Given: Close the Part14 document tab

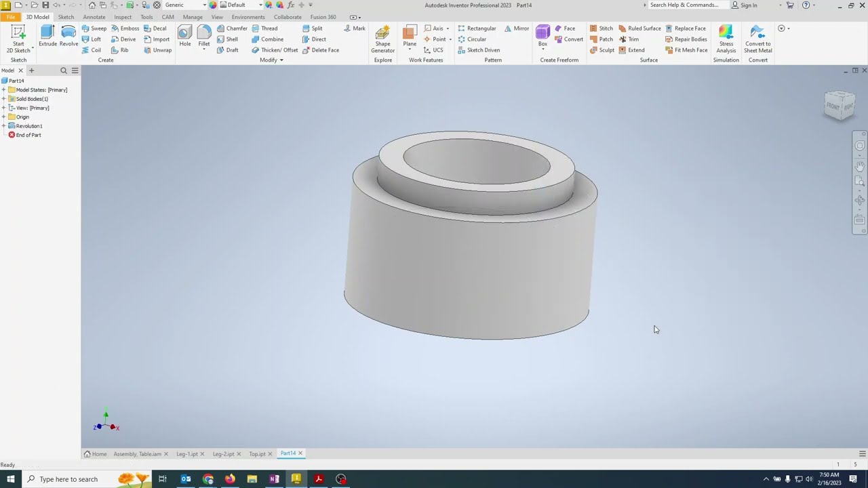Looking at the screenshot, I should (x=300, y=453).
